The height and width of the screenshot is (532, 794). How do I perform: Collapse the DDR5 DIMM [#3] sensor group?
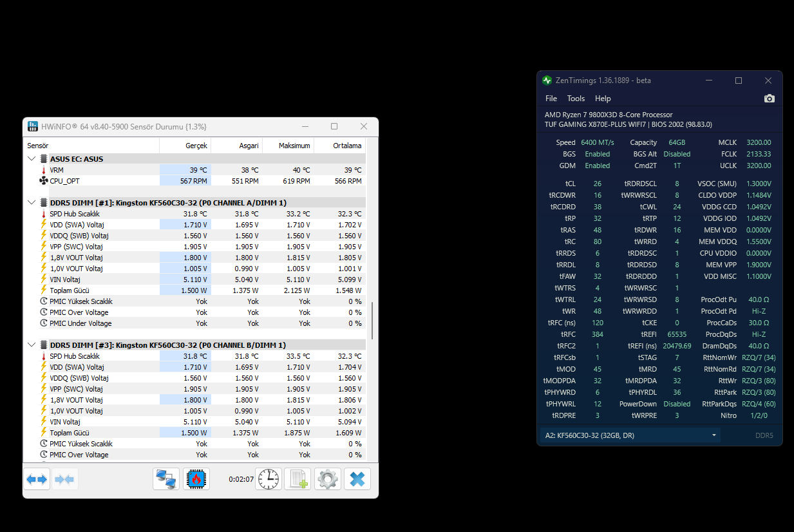click(32, 345)
